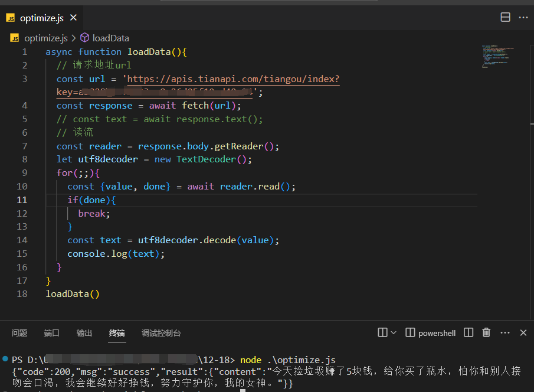Open the terminal profile dropdown chevron
The width and height of the screenshot is (534, 392).
[393, 332]
